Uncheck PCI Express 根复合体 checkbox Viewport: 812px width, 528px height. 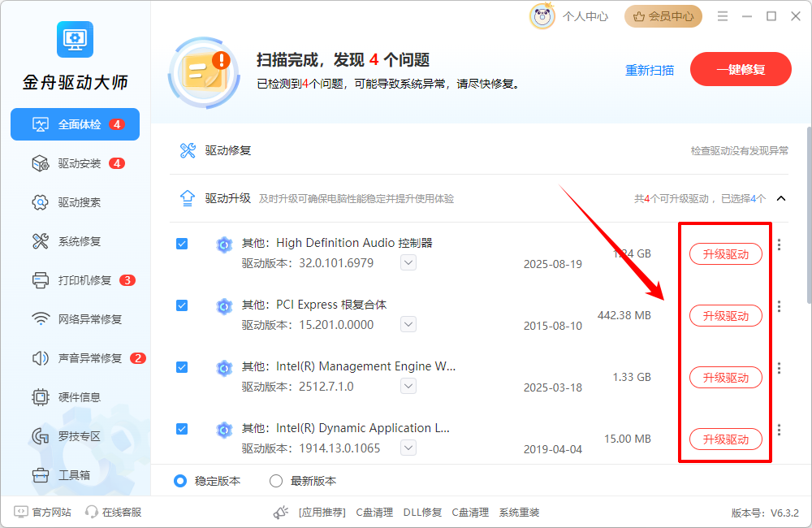182,305
